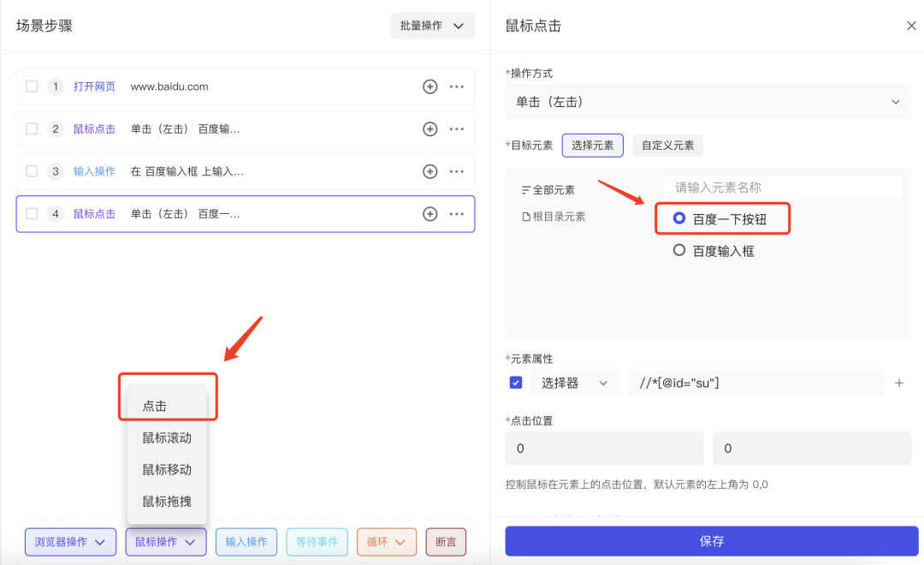Open more options for step 2
The height and width of the screenshot is (565, 924).
click(x=457, y=129)
